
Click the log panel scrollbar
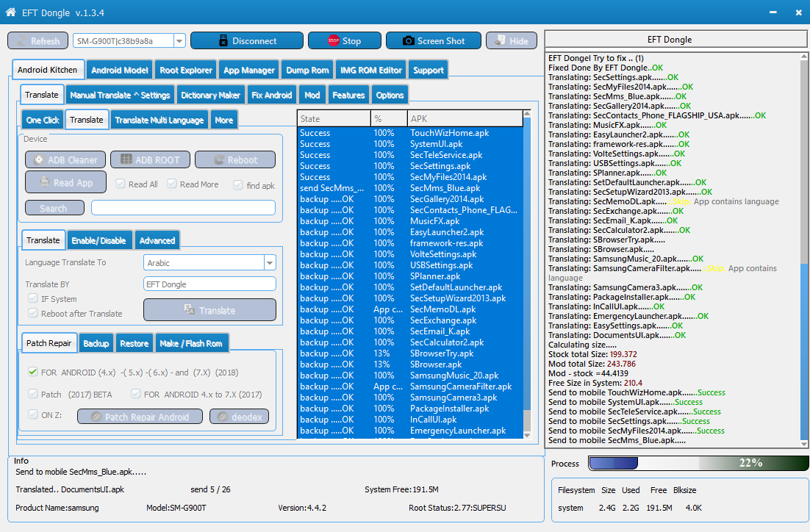[803, 250]
